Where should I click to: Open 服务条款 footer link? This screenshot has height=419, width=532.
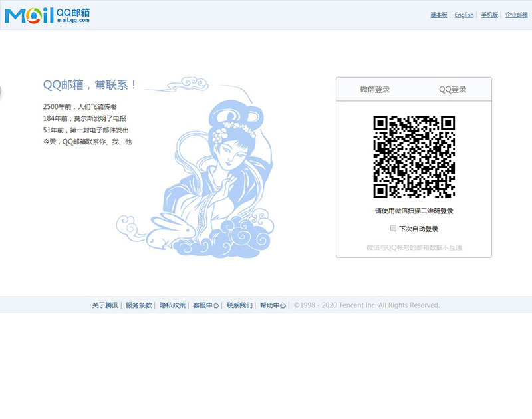pyautogui.click(x=139, y=305)
